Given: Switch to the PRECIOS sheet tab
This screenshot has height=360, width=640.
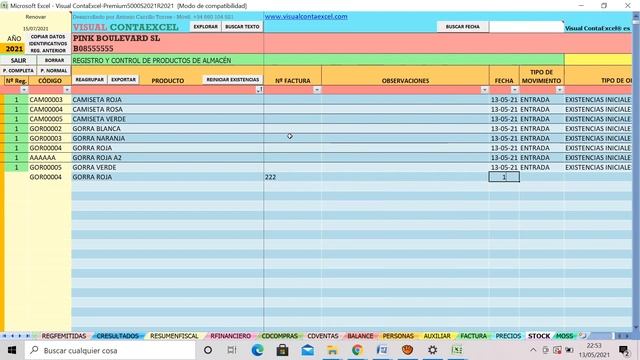Looking at the screenshot, I should pos(508,336).
